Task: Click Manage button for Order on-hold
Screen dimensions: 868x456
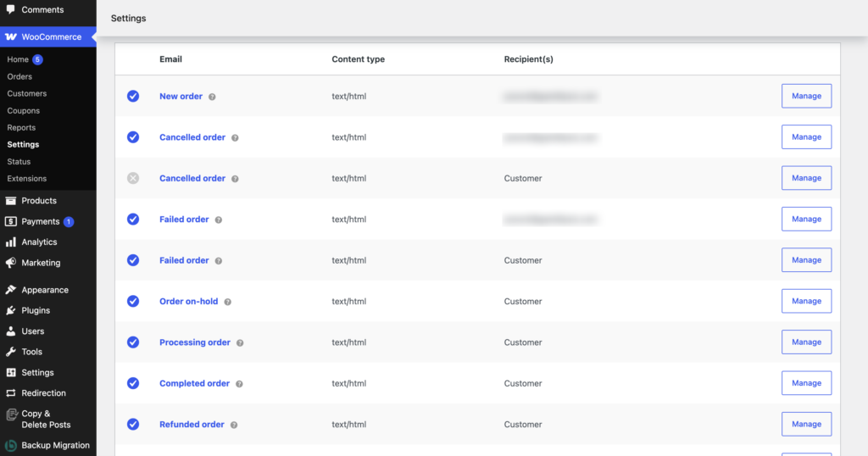Action: click(x=807, y=301)
